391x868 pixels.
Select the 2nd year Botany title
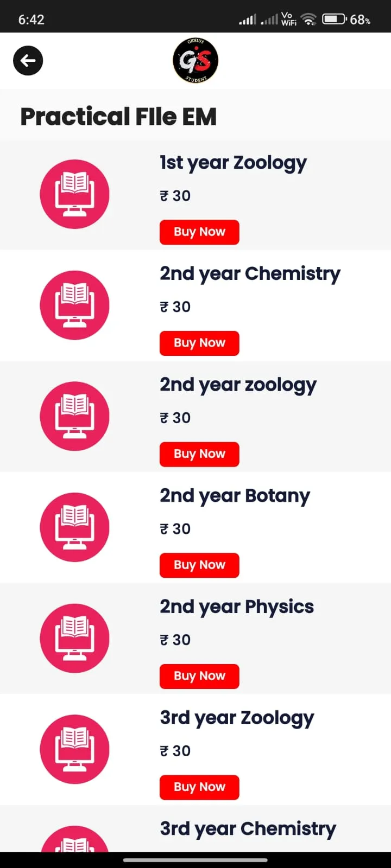[x=235, y=496]
